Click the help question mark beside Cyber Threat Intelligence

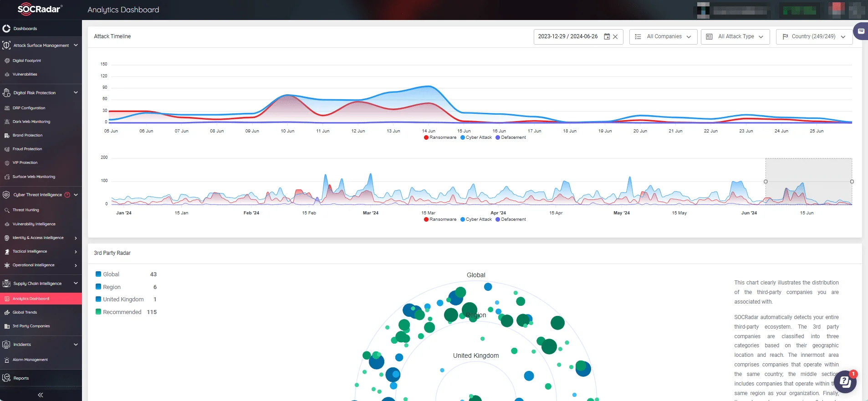tap(67, 195)
